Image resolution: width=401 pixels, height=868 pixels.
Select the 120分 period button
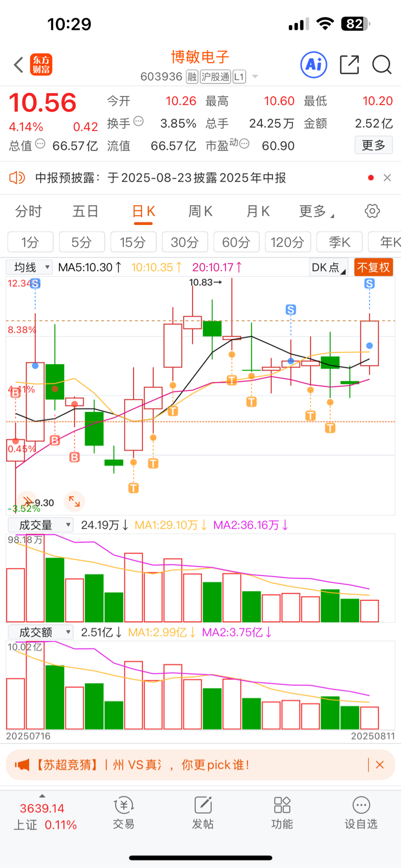[288, 242]
